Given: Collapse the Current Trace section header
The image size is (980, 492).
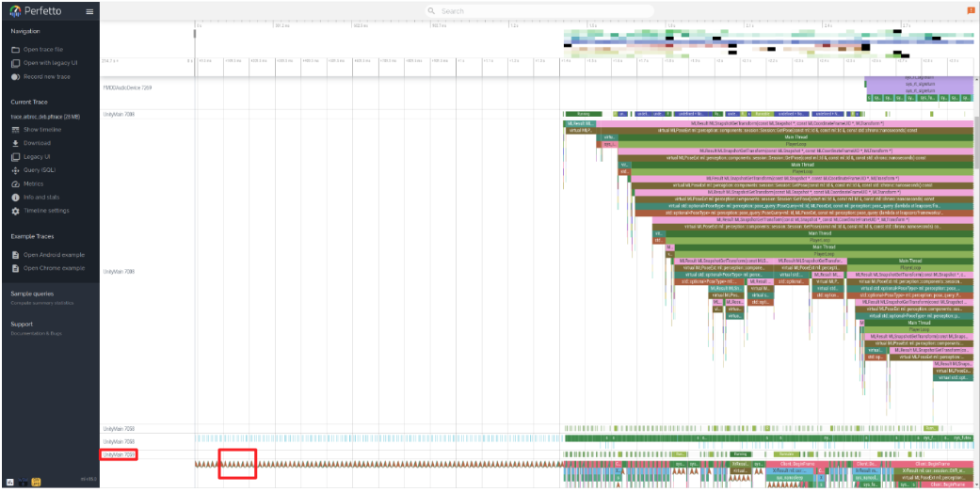Looking at the screenshot, I should pos(29,102).
